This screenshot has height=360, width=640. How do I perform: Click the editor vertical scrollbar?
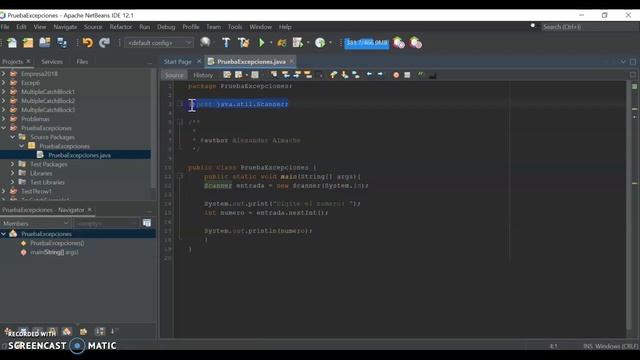629,204
